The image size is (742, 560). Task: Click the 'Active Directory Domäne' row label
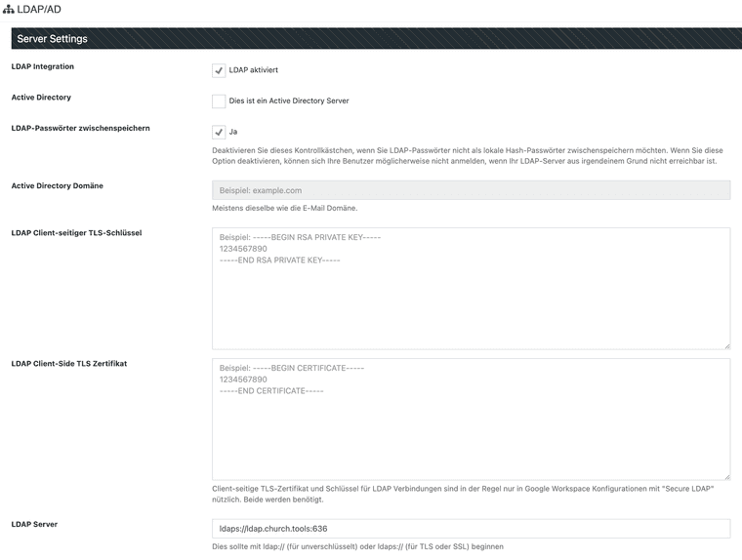coord(57,185)
